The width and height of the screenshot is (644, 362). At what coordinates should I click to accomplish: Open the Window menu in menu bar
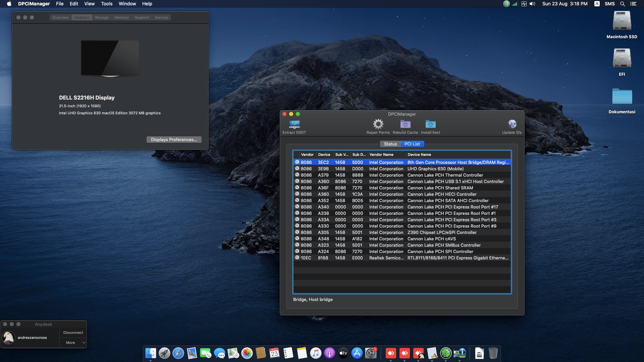point(127,4)
